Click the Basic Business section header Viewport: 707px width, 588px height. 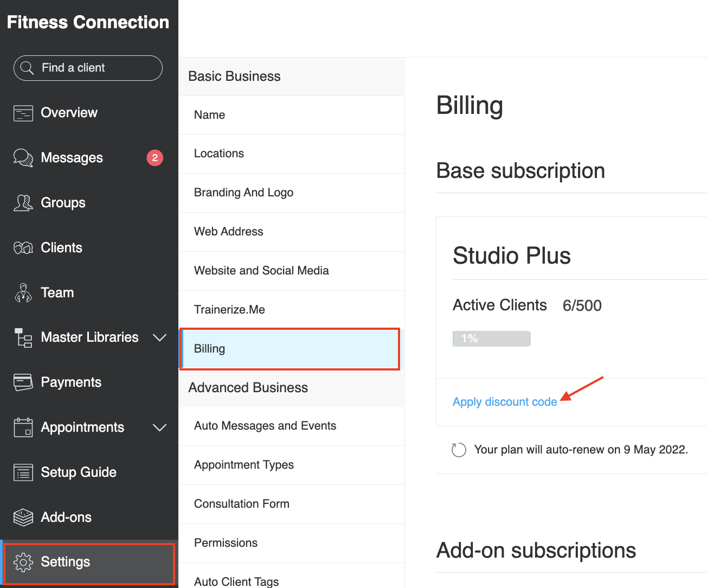[x=292, y=76]
